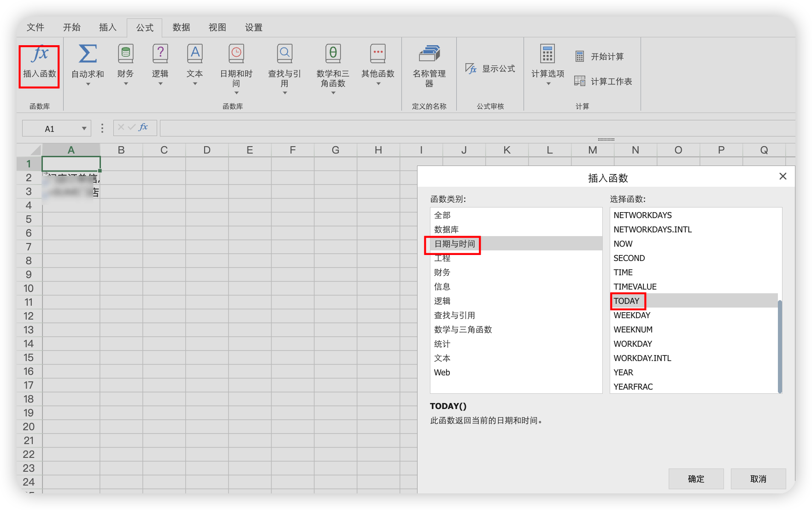This screenshot has height=510, width=812.
Task: Click Calculate Now (开始计算)
Action: click(x=600, y=57)
